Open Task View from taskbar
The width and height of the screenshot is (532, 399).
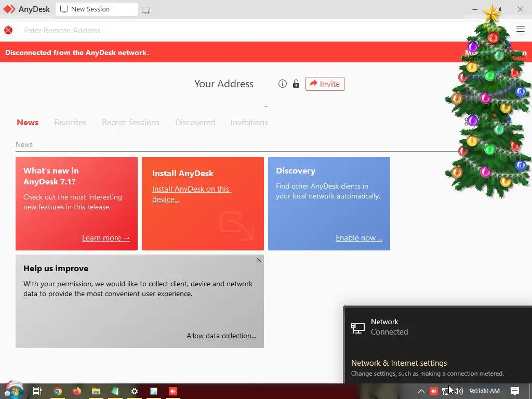pyautogui.click(x=37, y=391)
